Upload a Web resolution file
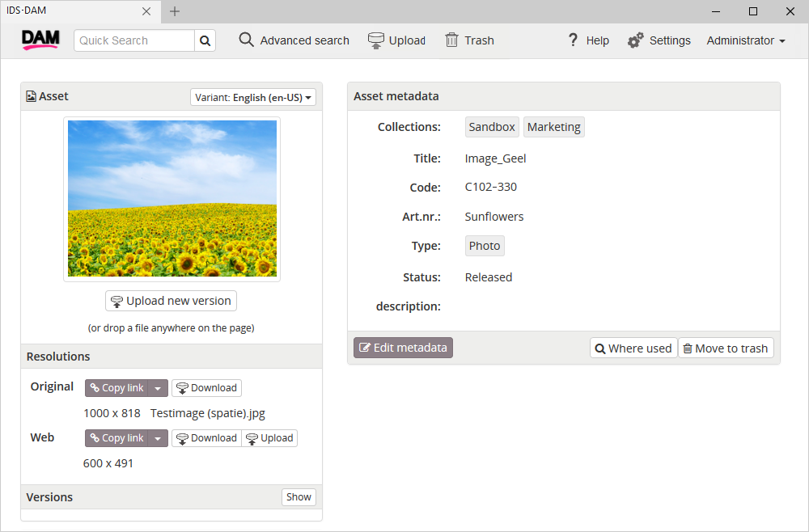 (269, 438)
